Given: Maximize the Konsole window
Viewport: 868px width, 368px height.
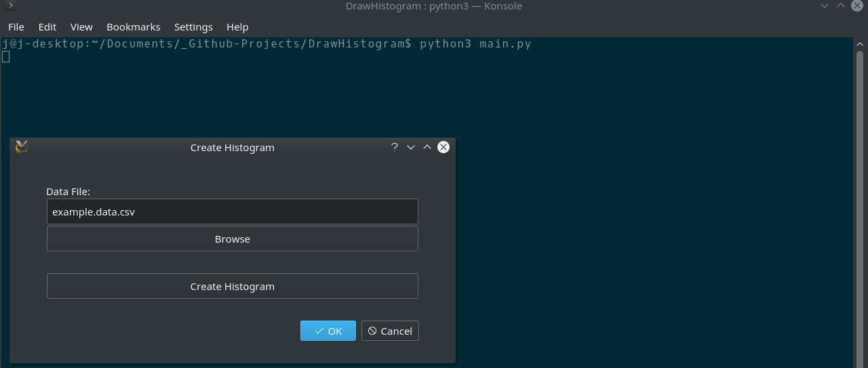Looking at the screenshot, I should pos(841,5).
